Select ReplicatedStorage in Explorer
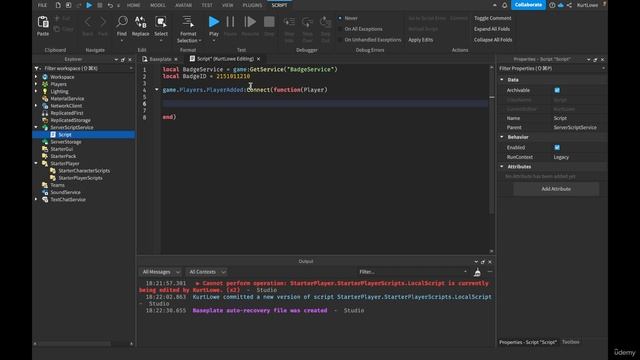 pos(70,120)
